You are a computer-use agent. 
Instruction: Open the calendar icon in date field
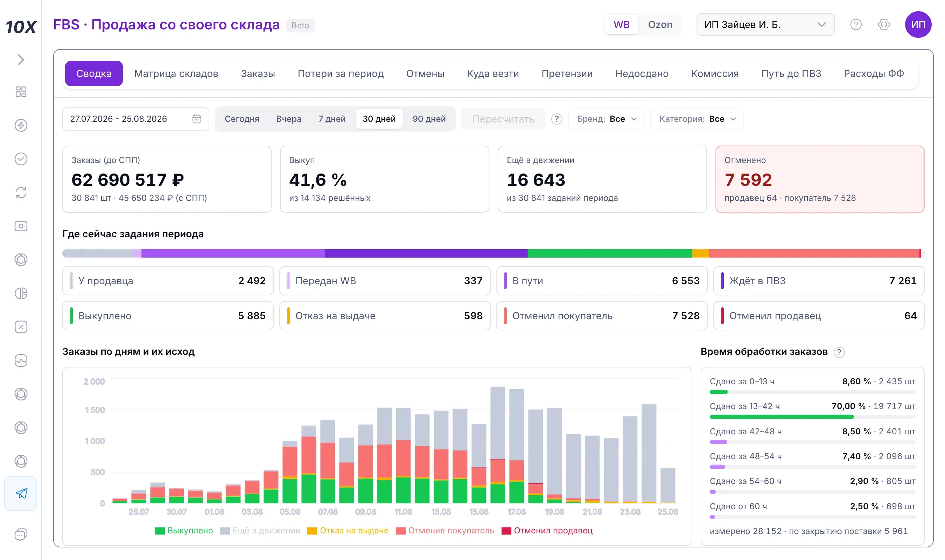click(197, 119)
